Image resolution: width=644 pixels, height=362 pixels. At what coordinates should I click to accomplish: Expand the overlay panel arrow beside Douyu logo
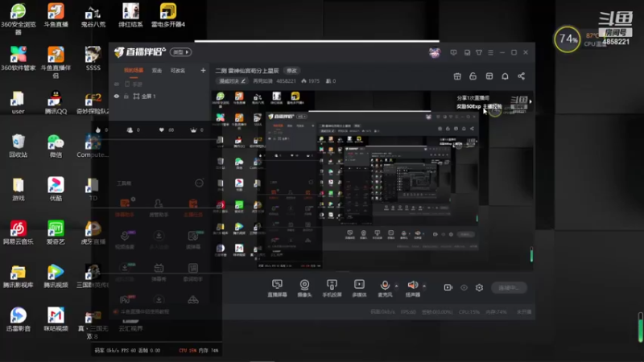pyautogui.click(x=530, y=101)
